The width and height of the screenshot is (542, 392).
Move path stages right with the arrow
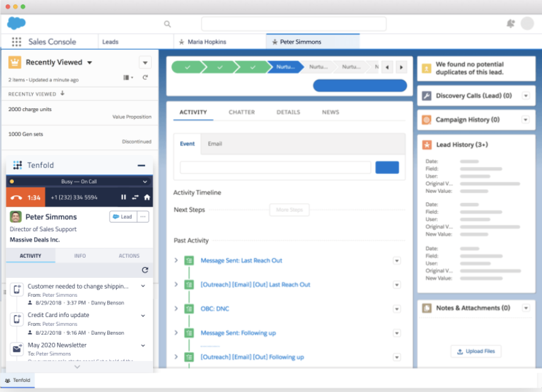tap(401, 67)
